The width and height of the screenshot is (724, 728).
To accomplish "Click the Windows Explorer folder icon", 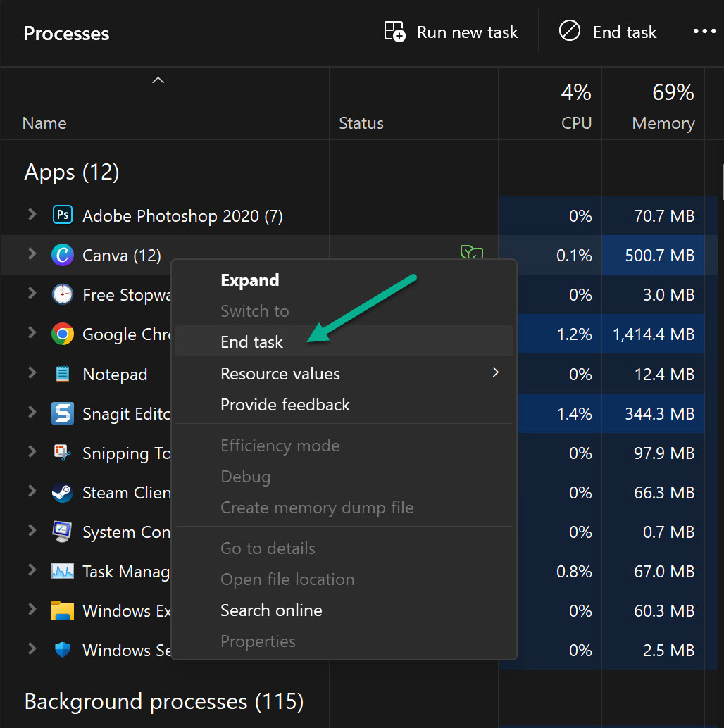I will (63, 610).
